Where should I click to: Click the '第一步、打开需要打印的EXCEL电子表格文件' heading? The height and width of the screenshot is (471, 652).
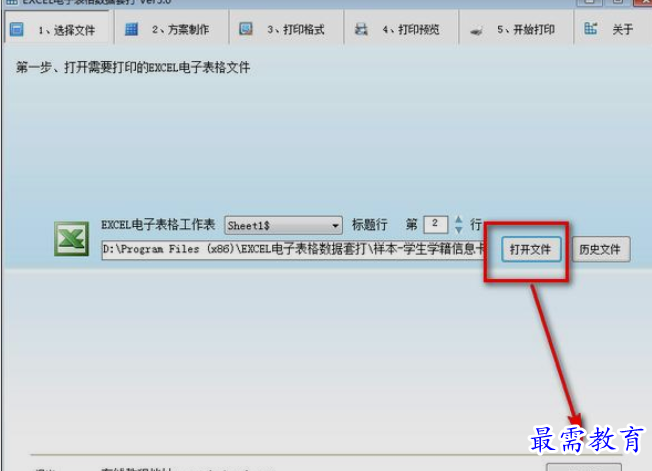pos(133,67)
